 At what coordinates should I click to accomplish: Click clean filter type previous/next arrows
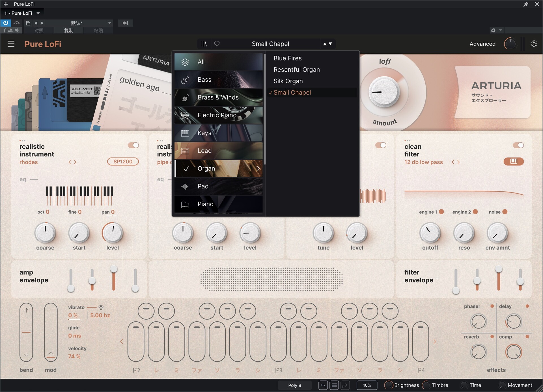456,162
